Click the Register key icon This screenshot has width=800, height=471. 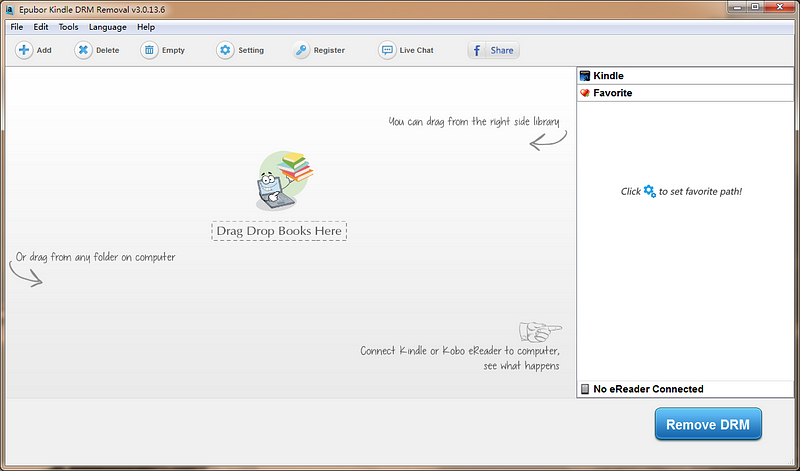click(301, 50)
